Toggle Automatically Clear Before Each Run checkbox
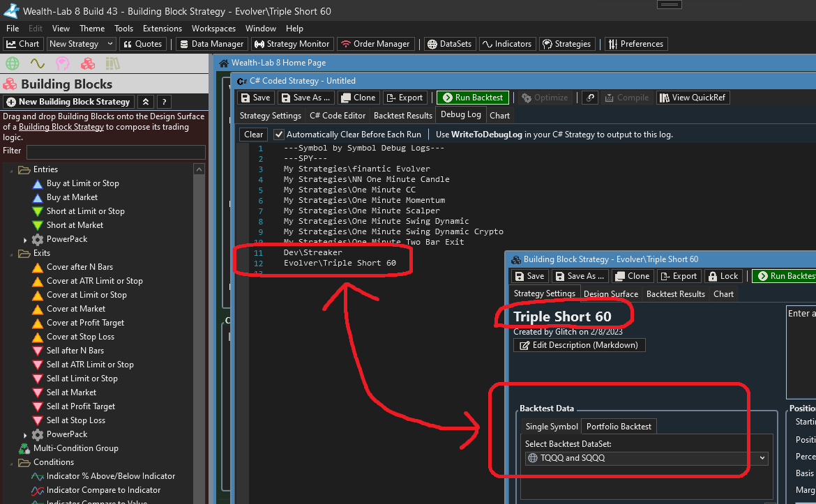Image resolution: width=816 pixels, height=504 pixels. click(x=279, y=135)
